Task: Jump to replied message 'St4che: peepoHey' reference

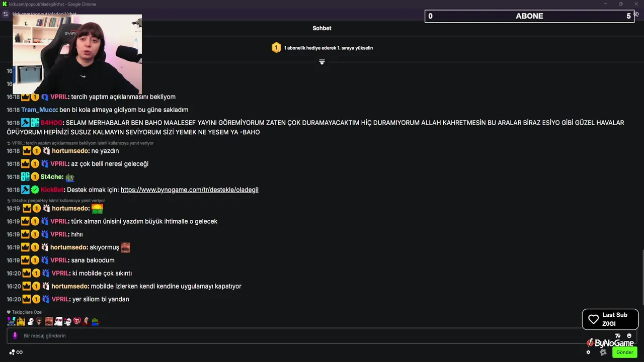Action: pos(56,201)
